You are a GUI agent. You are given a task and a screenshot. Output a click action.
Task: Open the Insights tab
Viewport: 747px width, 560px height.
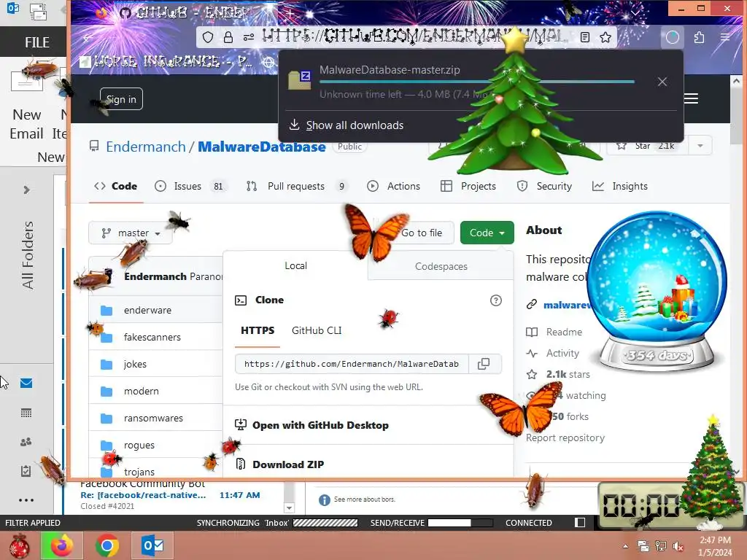[620, 186]
